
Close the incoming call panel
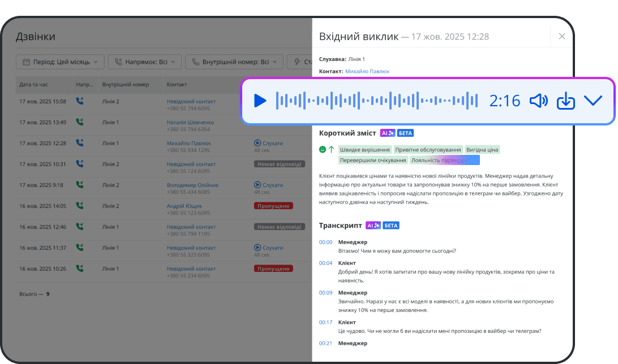pyautogui.click(x=561, y=37)
